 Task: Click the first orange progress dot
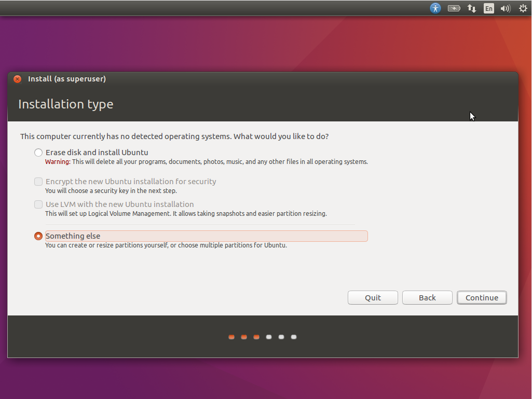click(x=231, y=337)
